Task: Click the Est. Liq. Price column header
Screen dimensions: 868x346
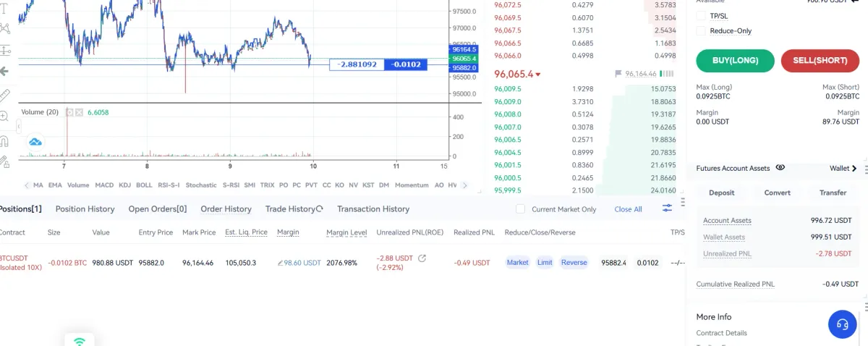Action: [x=246, y=232]
